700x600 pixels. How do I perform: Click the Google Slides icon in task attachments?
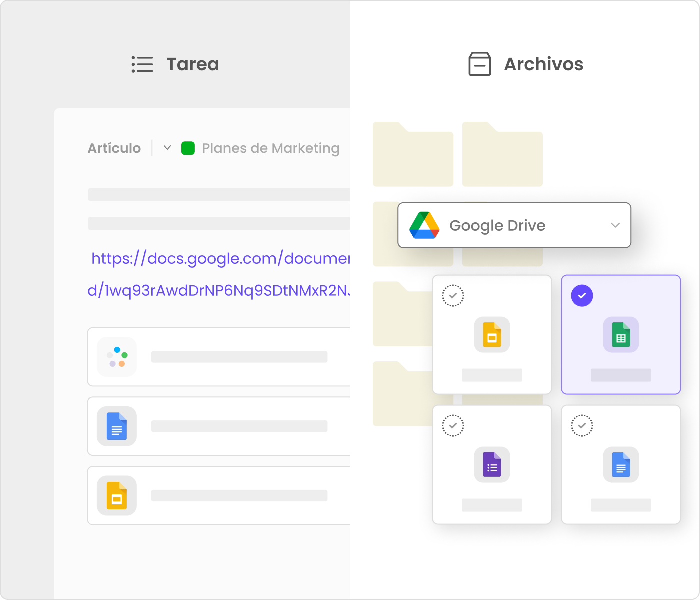point(116,495)
